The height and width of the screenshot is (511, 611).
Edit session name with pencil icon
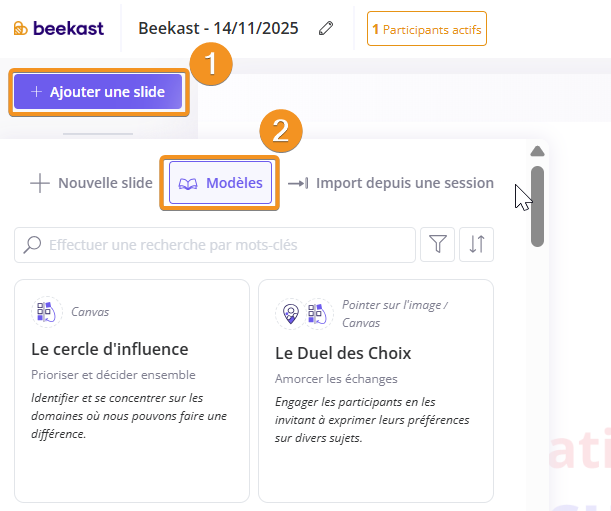pos(325,29)
